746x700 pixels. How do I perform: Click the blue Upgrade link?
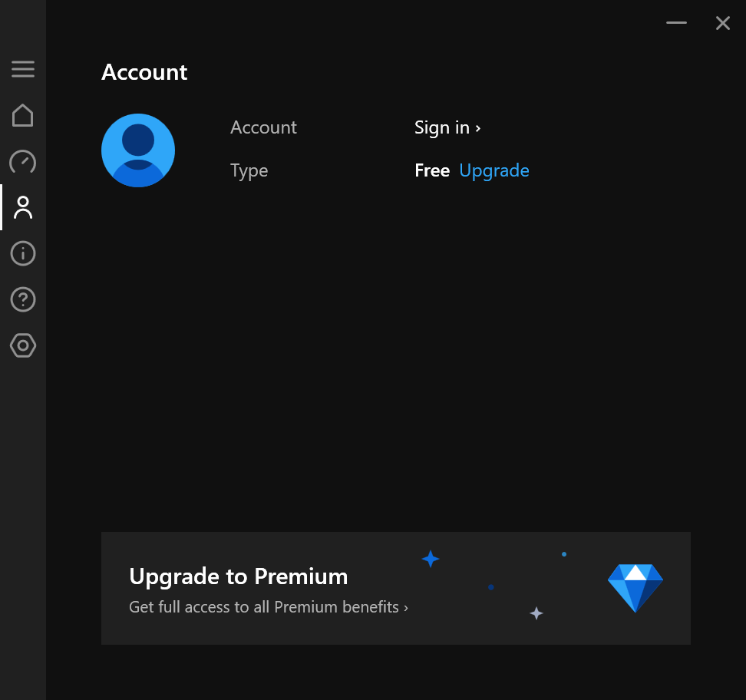click(x=494, y=170)
